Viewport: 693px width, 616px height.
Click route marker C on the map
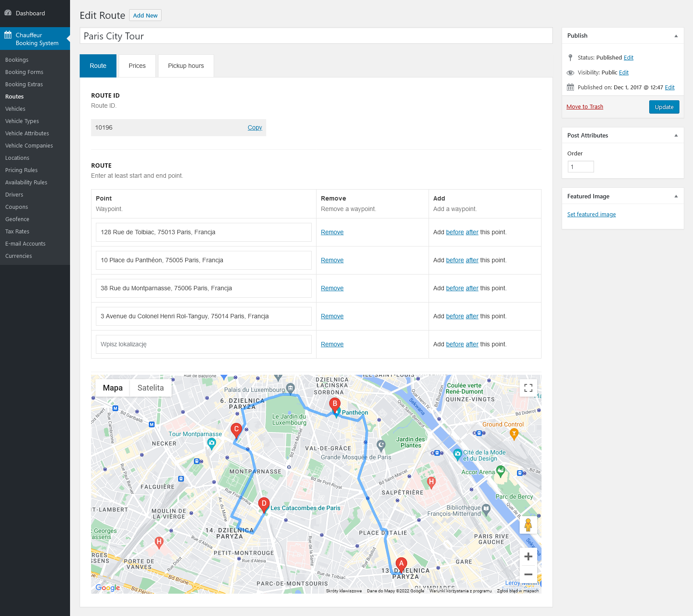tap(236, 430)
